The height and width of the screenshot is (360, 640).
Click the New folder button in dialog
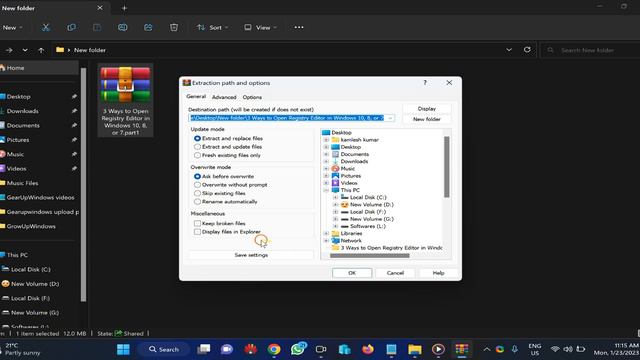pos(427,119)
